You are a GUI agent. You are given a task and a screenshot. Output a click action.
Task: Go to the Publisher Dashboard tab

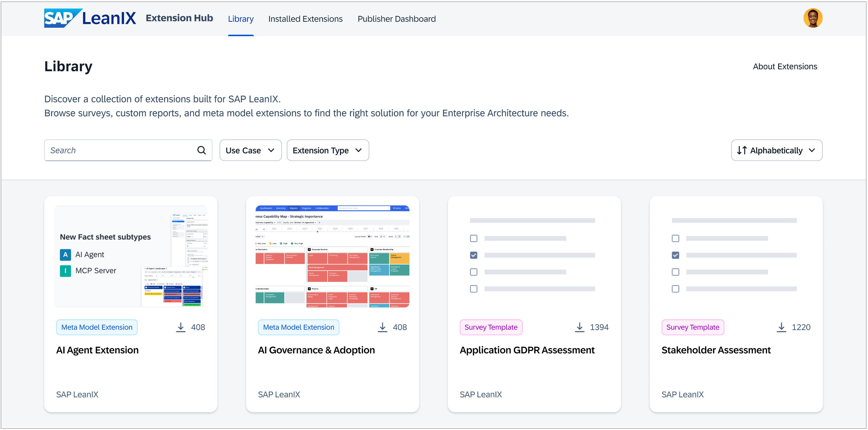pyautogui.click(x=397, y=19)
